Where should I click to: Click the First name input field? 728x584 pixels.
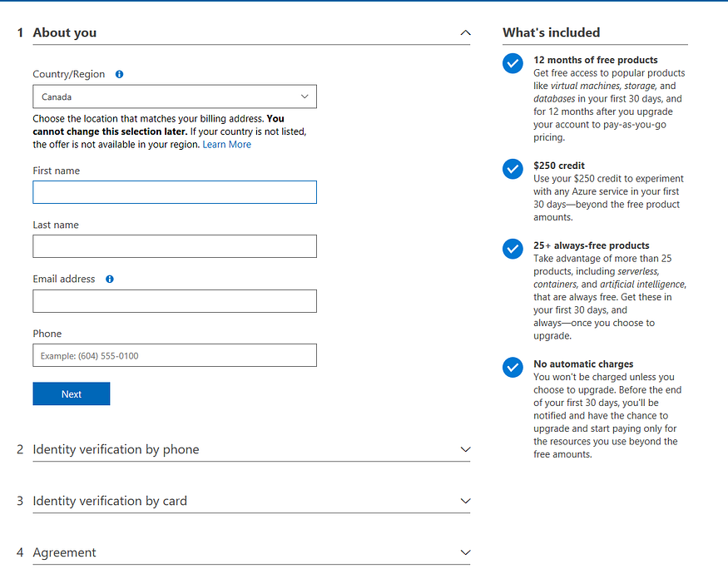175,192
